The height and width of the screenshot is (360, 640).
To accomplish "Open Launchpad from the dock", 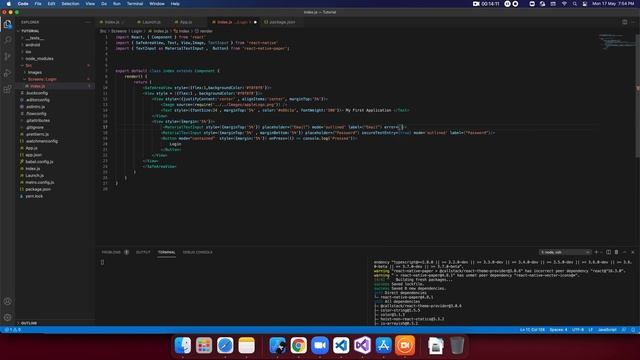I will pyautogui.click(x=204, y=346).
